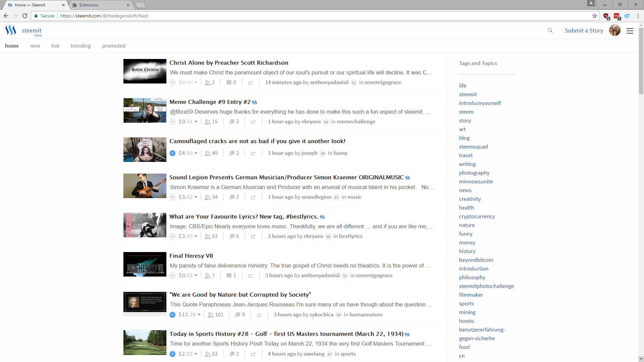This screenshot has width=644, height=362.
Task: Click the uBlock extension icon
Action: click(606, 16)
